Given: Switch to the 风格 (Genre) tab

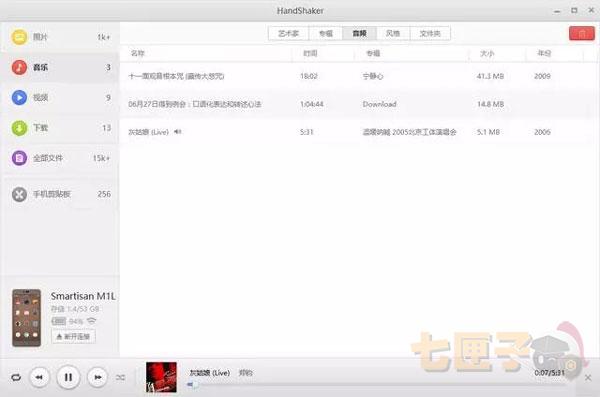Looking at the screenshot, I should point(393,34).
